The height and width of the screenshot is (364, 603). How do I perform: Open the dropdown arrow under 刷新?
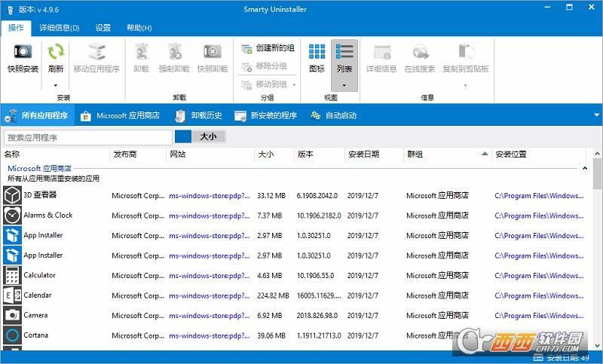tap(56, 85)
